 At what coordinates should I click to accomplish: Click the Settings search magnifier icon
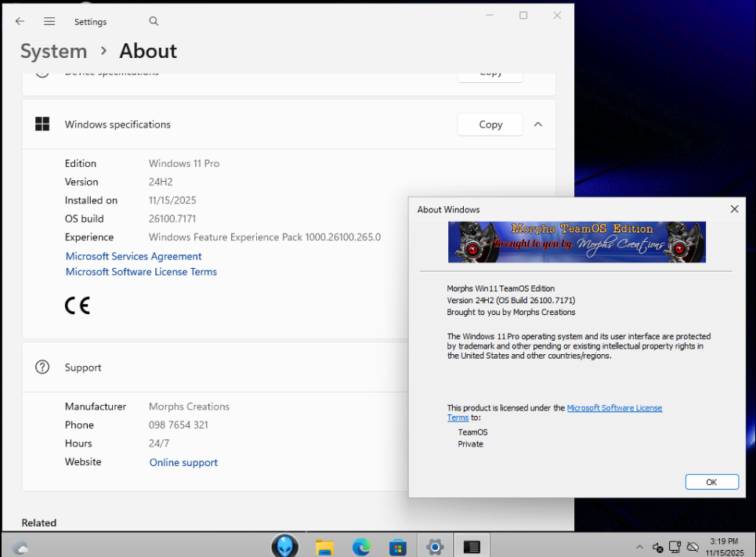click(x=154, y=21)
